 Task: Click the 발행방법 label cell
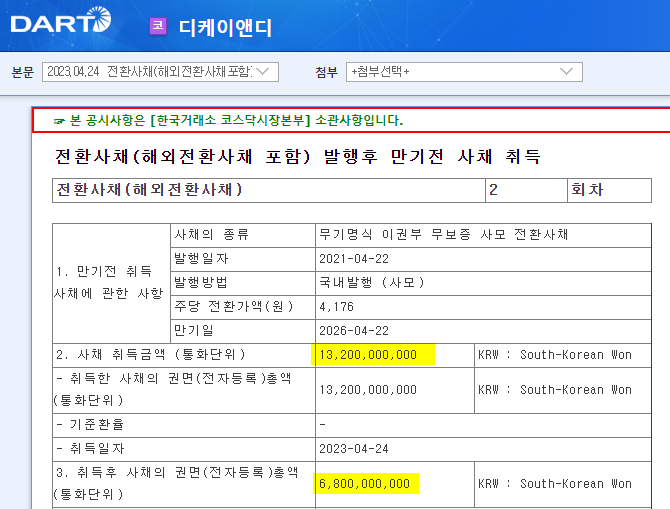click(x=243, y=283)
